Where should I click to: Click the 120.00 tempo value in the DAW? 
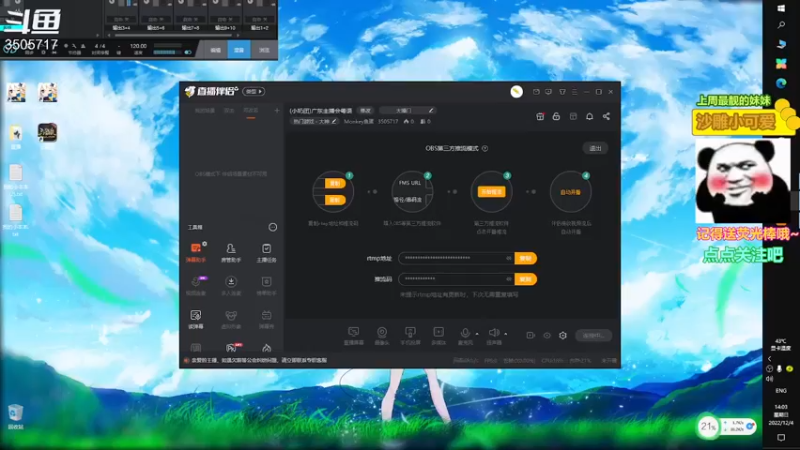click(138, 46)
